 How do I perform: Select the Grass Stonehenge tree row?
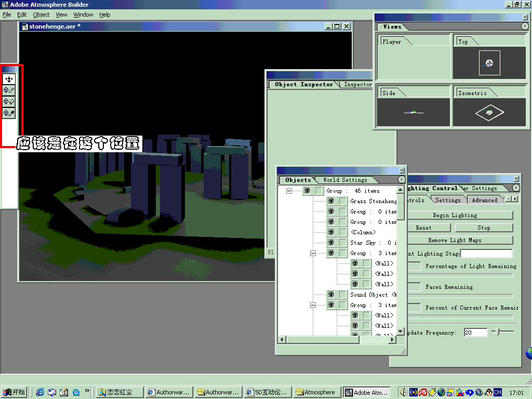tap(373, 201)
